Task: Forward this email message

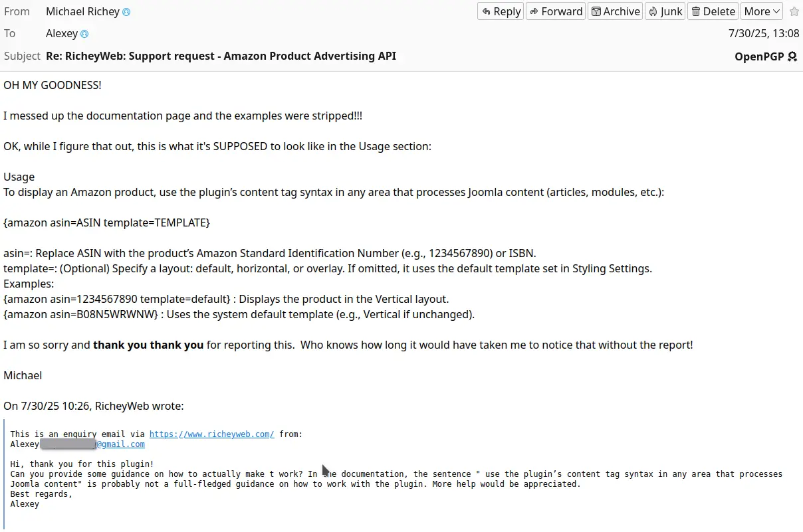Action: [x=556, y=11]
